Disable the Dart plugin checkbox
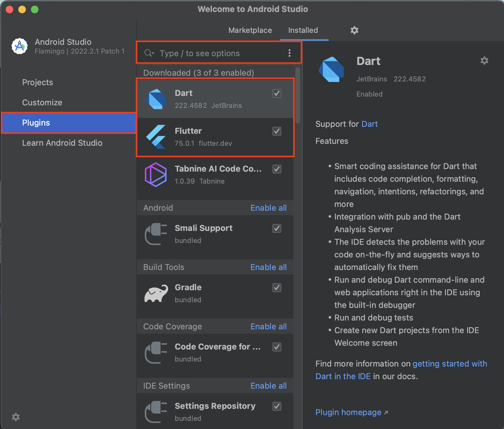 (277, 93)
